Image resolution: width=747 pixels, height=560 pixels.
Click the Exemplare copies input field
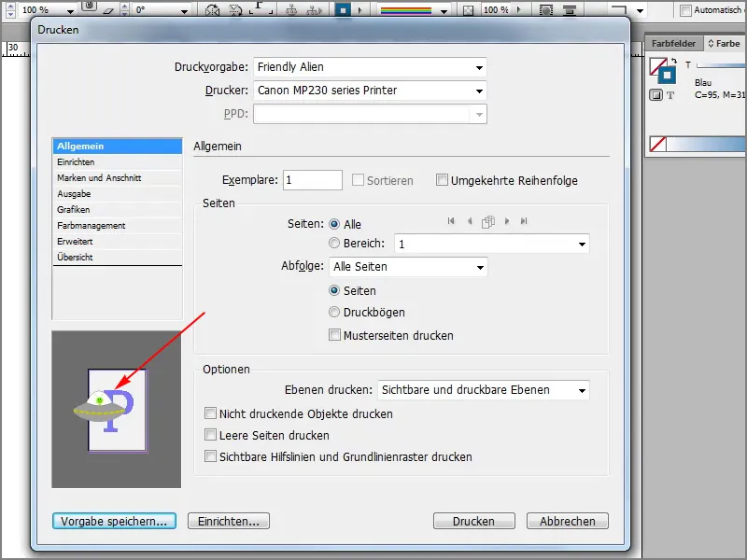click(313, 180)
